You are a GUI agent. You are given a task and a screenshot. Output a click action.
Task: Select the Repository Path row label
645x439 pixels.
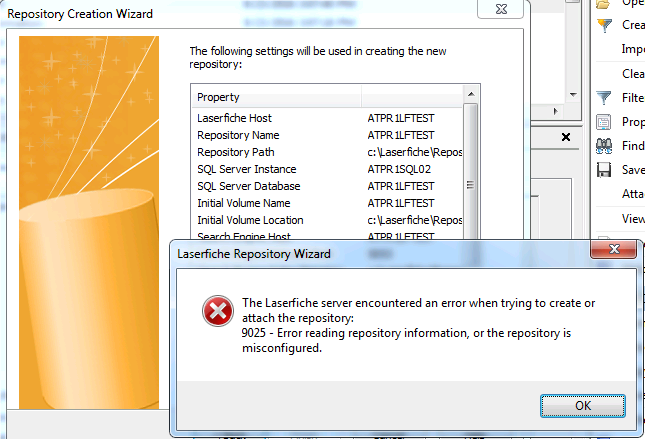tap(236, 152)
